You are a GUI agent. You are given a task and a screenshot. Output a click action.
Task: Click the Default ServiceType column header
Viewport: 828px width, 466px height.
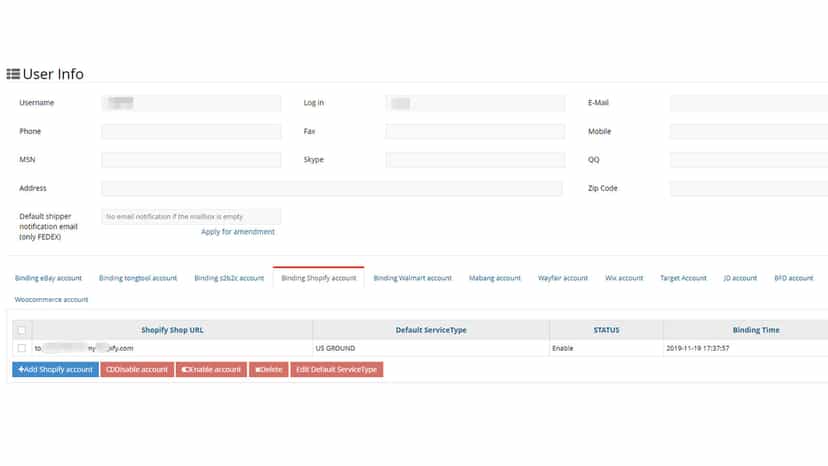[431, 330]
